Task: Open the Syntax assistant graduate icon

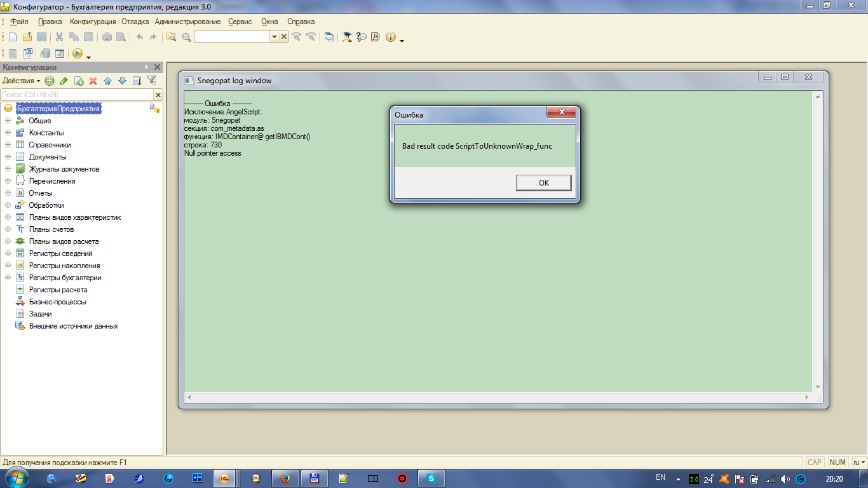Action: (x=347, y=37)
